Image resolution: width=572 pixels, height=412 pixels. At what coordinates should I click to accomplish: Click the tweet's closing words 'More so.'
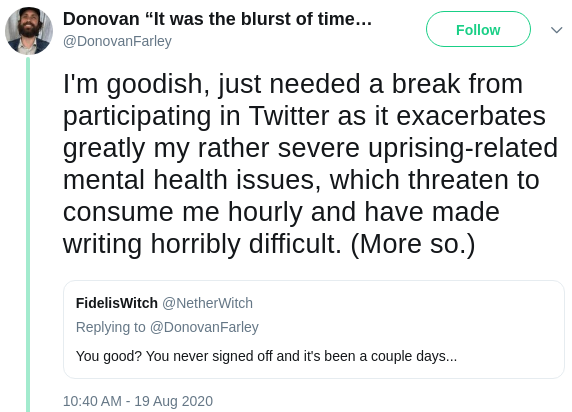click(413, 244)
